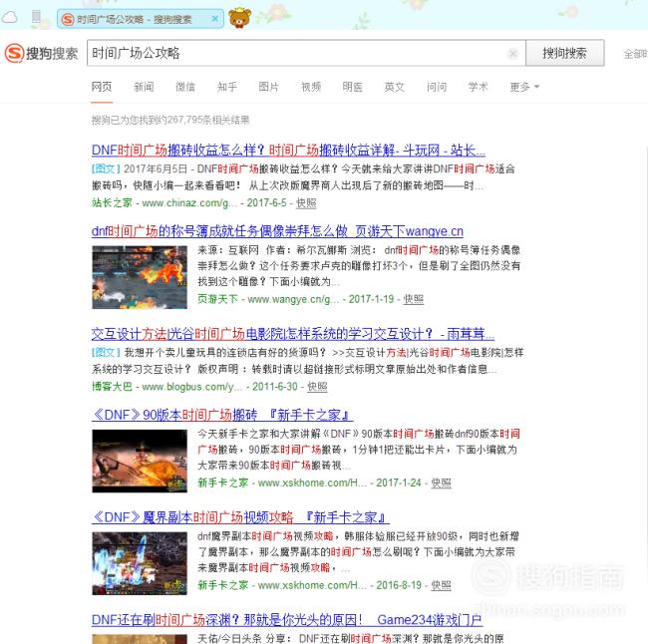This screenshot has width=648, height=644.
Task: Open result 《DNF》魔界副本时间广场视频攻略
Action: pyautogui.click(x=240, y=517)
